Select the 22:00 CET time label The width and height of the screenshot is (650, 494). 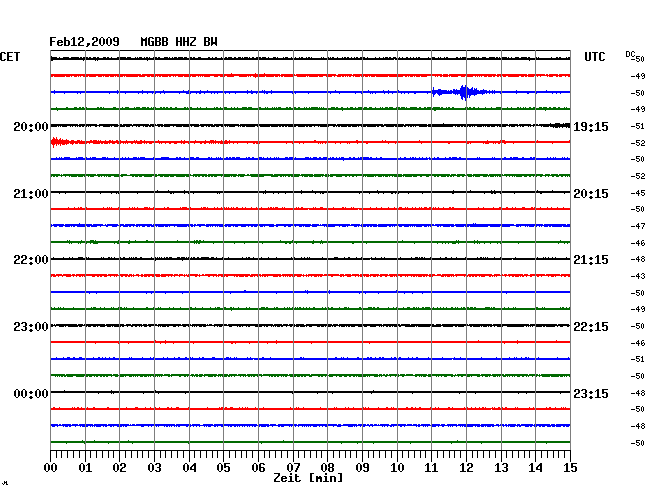tap(31, 260)
